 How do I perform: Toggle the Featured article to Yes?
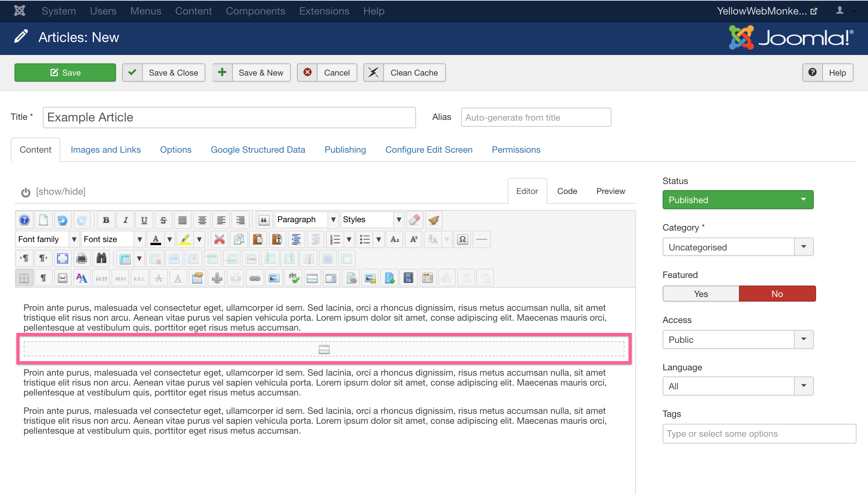[700, 294]
